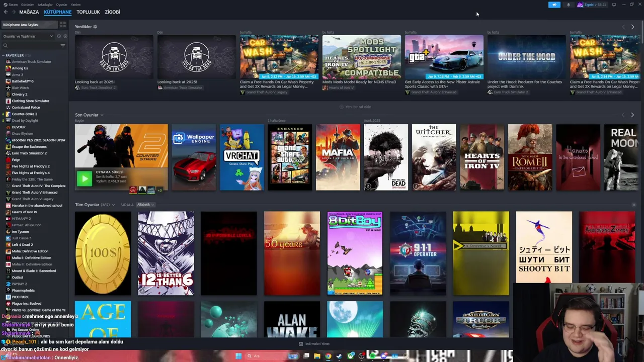The image size is (644, 362).
Task: Open the Oyunlar menu
Action: point(61,5)
